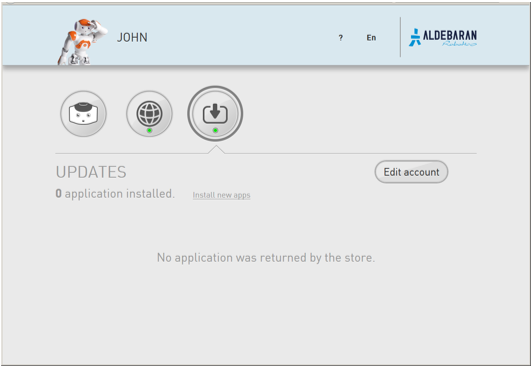Click the question mark help icon

coord(341,38)
